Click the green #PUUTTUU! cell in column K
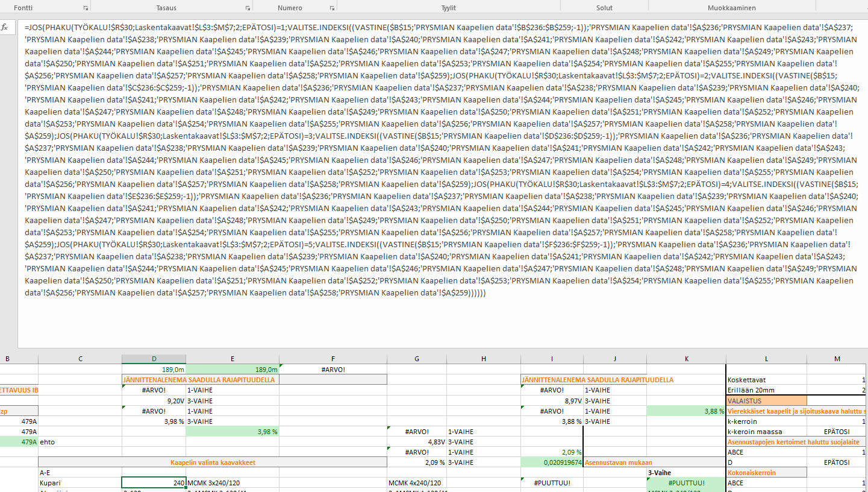Screen dimensions: 868x492 click(x=687, y=483)
